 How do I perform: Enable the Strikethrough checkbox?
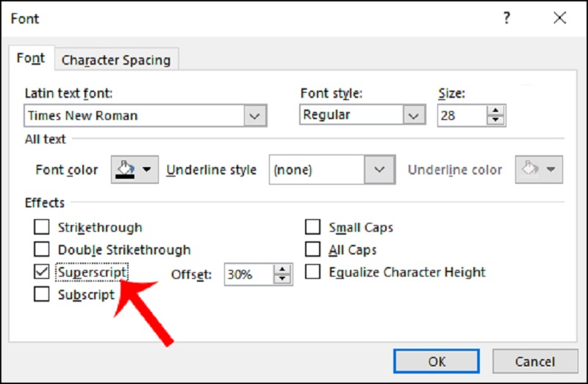(42, 227)
